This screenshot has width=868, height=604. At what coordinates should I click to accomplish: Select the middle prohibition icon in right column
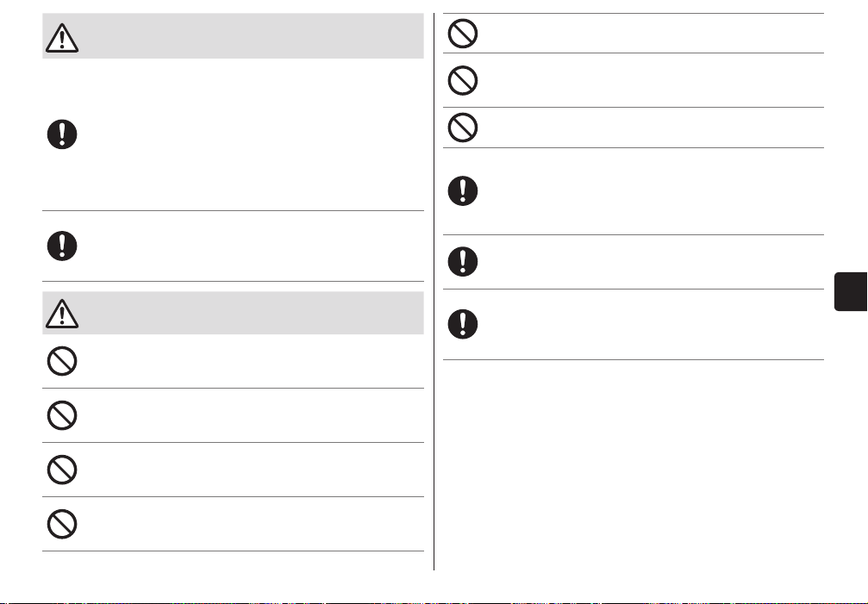tap(463, 80)
